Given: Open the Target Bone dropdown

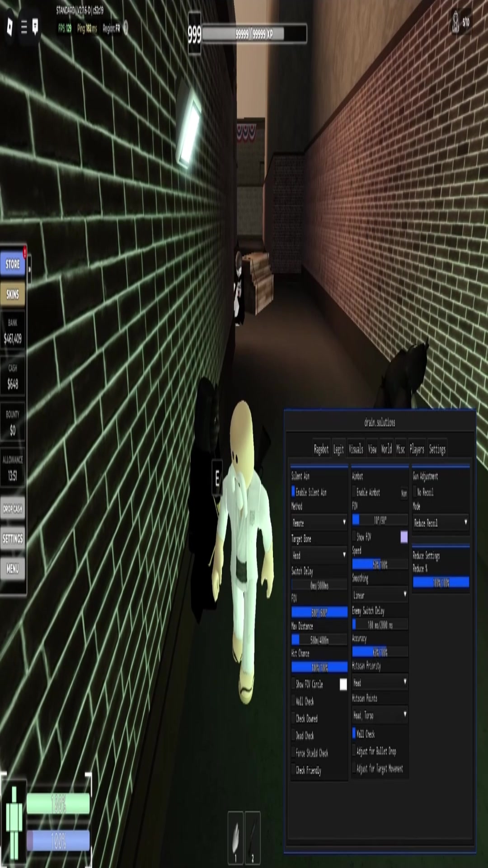Looking at the screenshot, I should 319,555.
